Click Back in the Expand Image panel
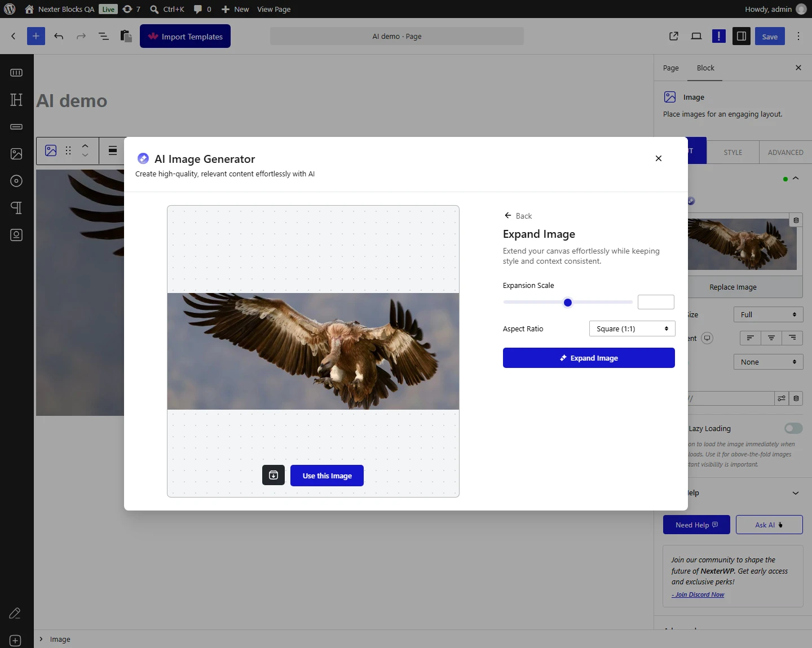 click(518, 216)
